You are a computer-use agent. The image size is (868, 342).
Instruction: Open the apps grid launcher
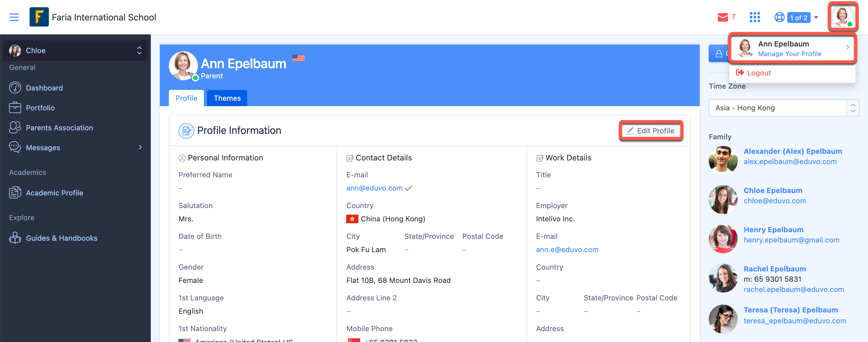tap(754, 17)
